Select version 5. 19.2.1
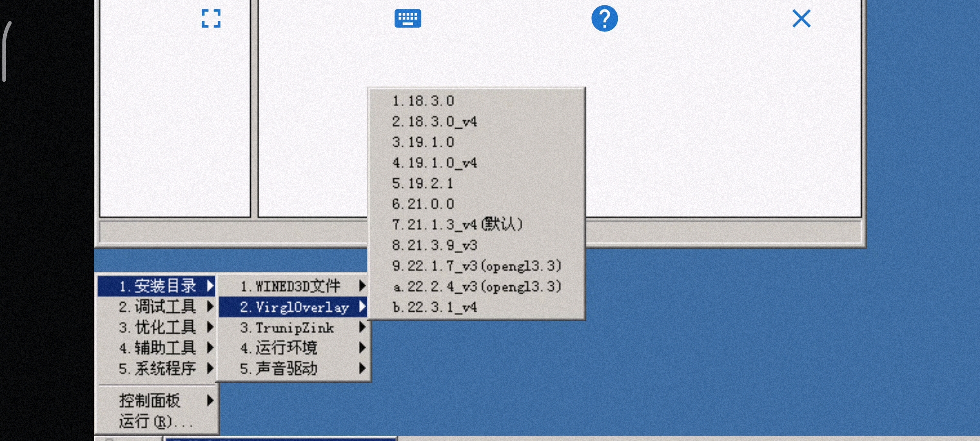This screenshot has height=441, width=980. (477, 183)
